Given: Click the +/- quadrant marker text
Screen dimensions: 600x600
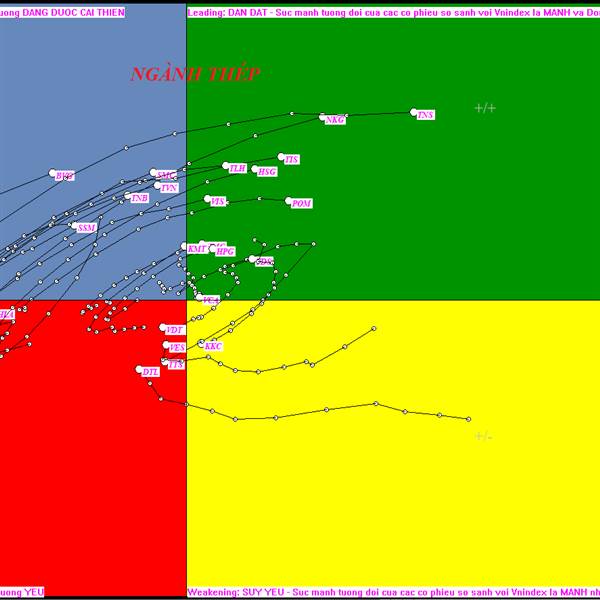Looking at the screenshot, I should 483,436.
